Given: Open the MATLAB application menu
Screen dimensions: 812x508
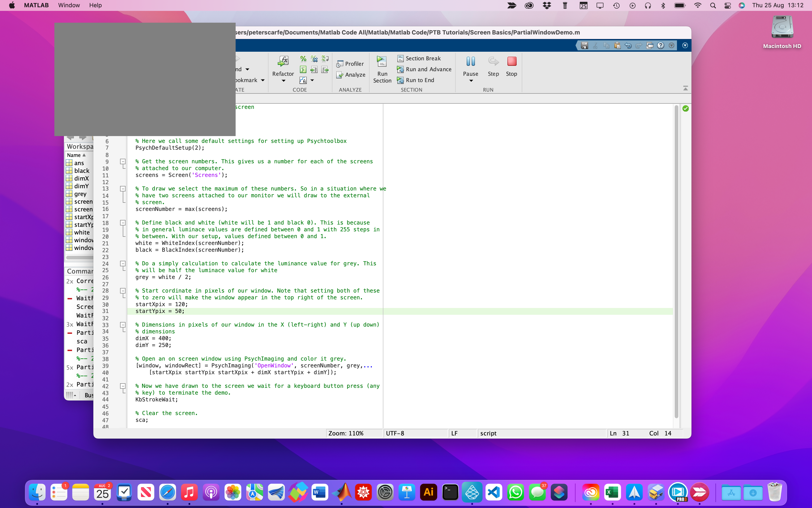Looking at the screenshot, I should point(36,5).
